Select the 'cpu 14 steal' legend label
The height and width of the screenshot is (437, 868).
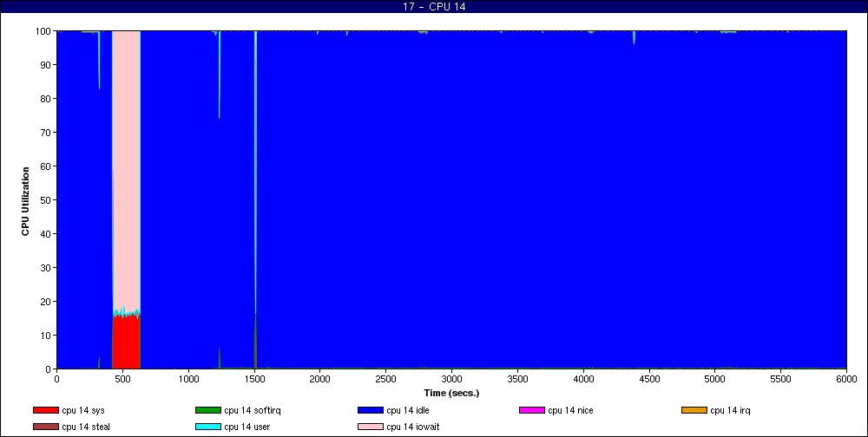click(x=86, y=427)
